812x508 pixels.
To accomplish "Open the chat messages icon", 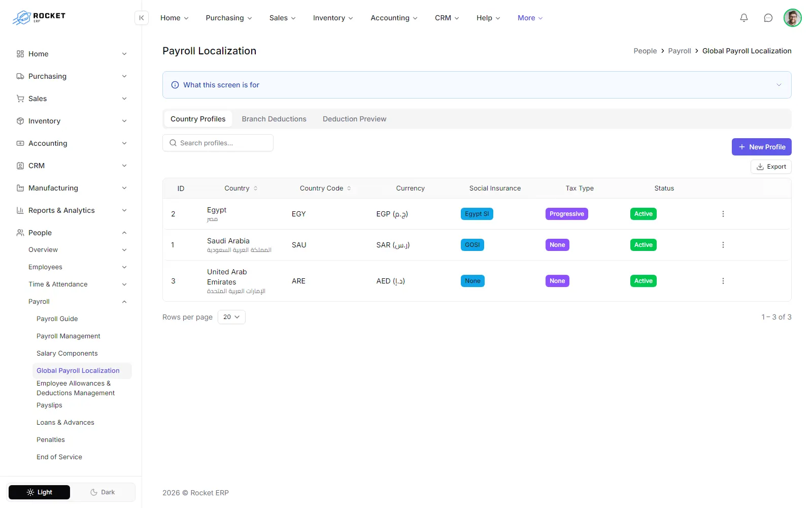I will pyautogui.click(x=768, y=18).
